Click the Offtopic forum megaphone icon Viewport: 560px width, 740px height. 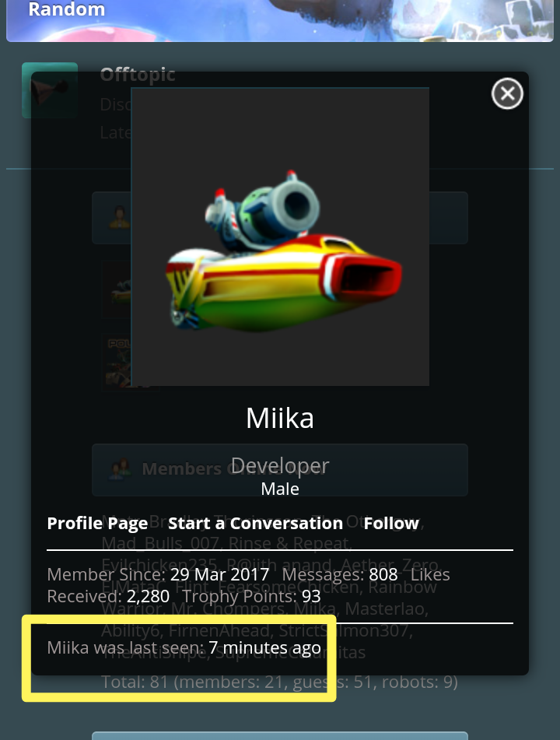50,89
